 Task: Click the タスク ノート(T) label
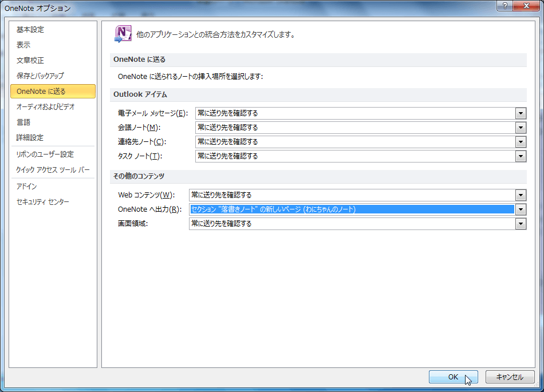pyautogui.click(x=140, y=156)
